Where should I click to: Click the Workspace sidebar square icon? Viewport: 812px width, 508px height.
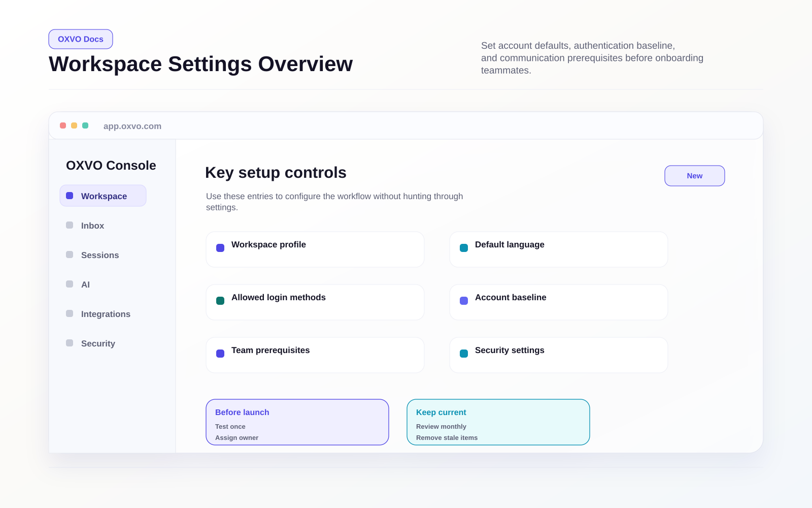(x=70, y=196)
